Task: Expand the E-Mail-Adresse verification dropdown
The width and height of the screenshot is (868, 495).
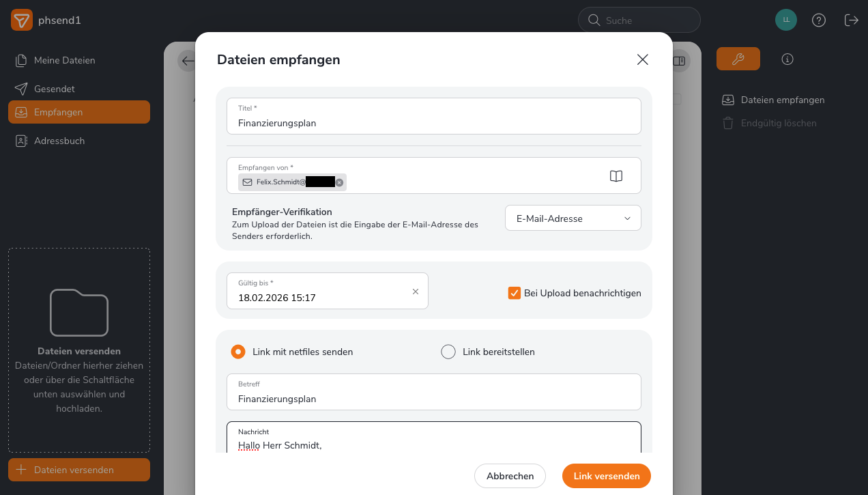Action: (573, 218)
